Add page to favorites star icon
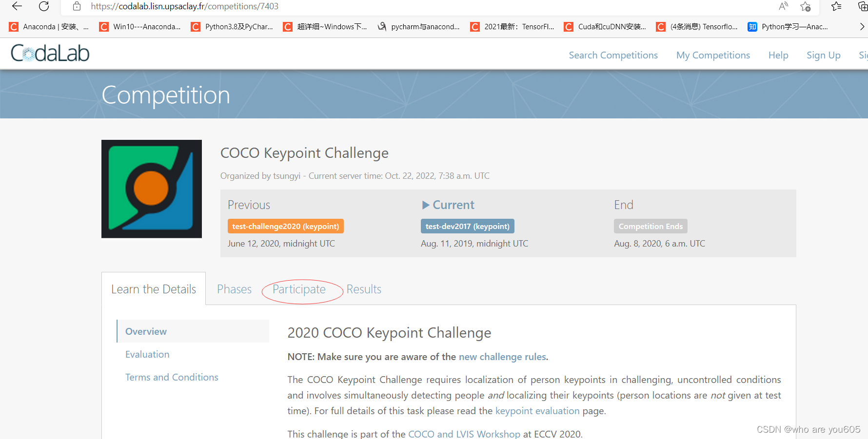The image size is (868, 439). pos(805,6)
